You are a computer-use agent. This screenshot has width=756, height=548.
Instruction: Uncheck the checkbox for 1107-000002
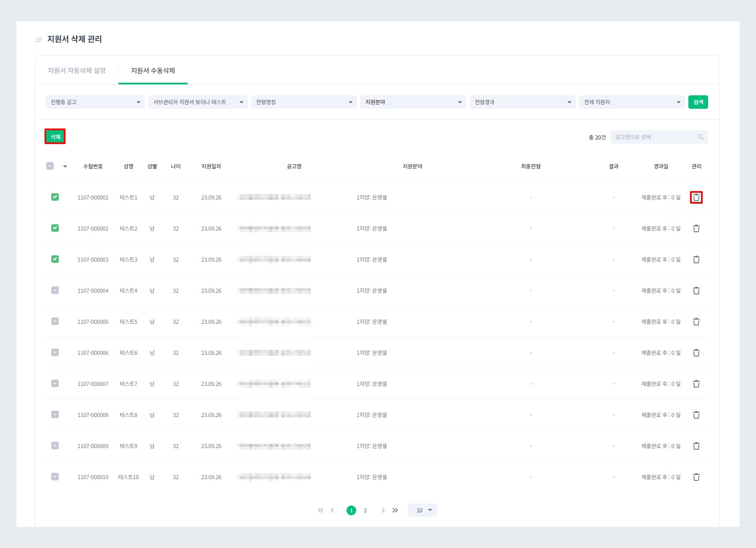pyautogui.click(x=55, y=228)
